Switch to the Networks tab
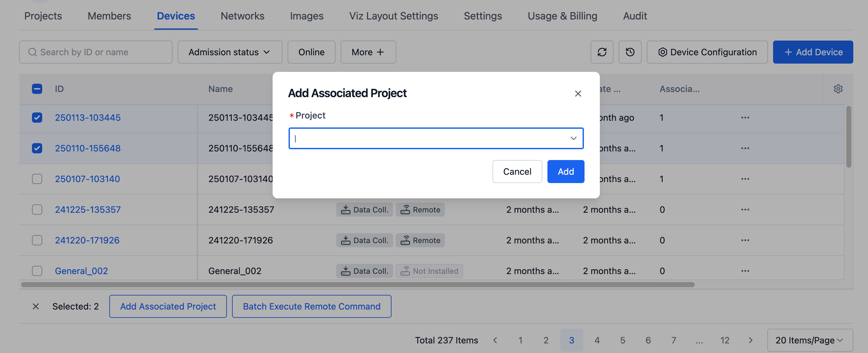 click(242, 16)
